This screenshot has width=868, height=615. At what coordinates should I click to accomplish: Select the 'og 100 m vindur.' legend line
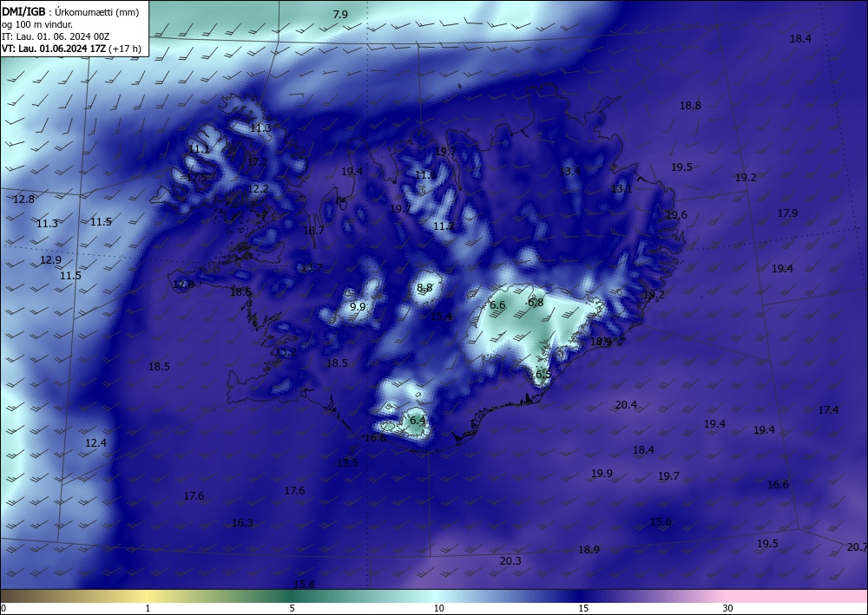(x=37, y=24)
